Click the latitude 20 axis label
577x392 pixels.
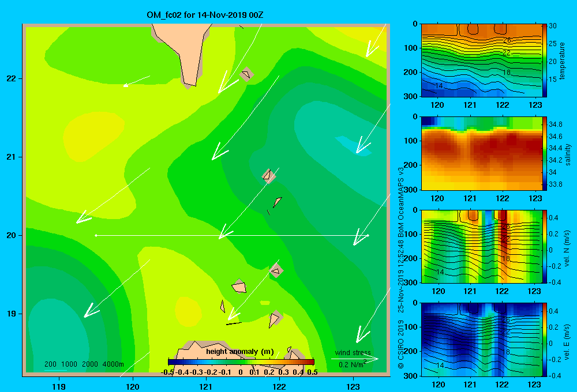point(11,235)
